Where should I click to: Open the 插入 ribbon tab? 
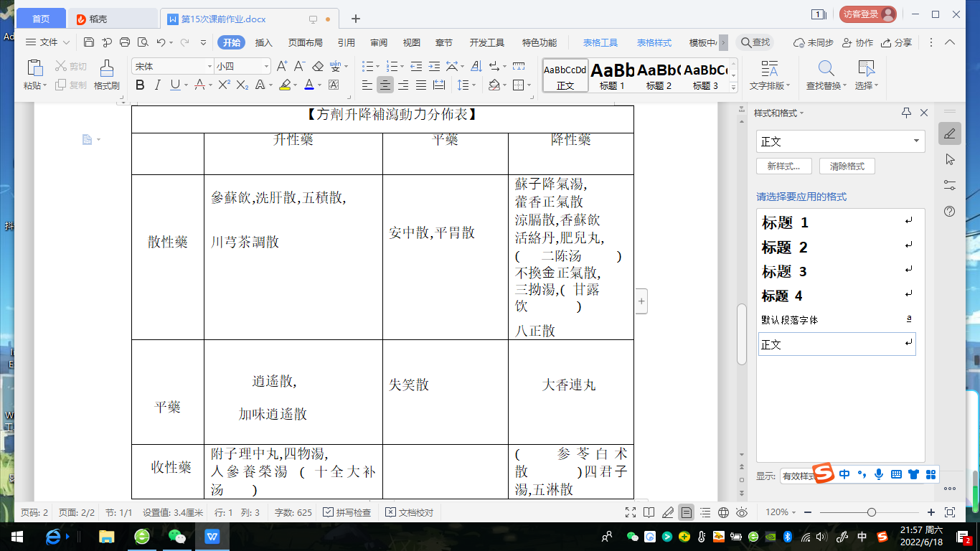point(264,42)
